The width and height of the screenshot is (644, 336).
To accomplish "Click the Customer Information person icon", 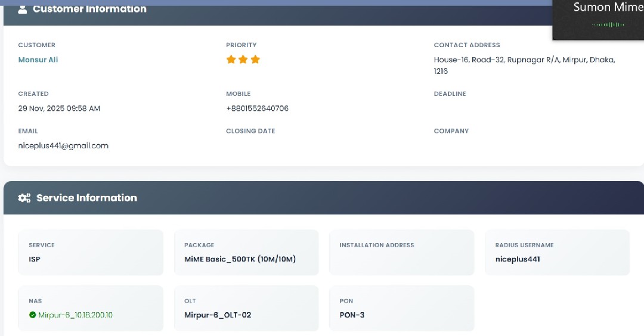I will [x=23, y=9].
